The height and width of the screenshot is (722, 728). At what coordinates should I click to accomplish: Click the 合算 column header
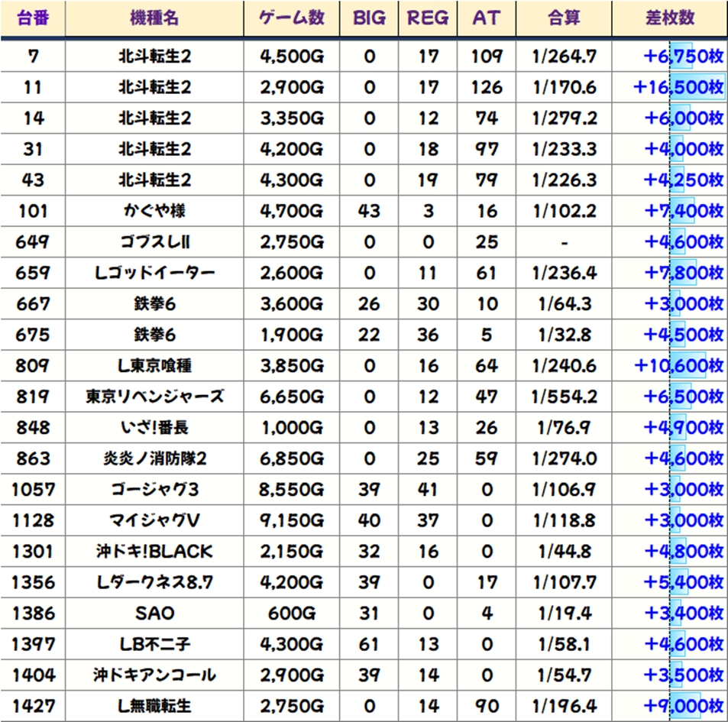click(x=565, y=18)
